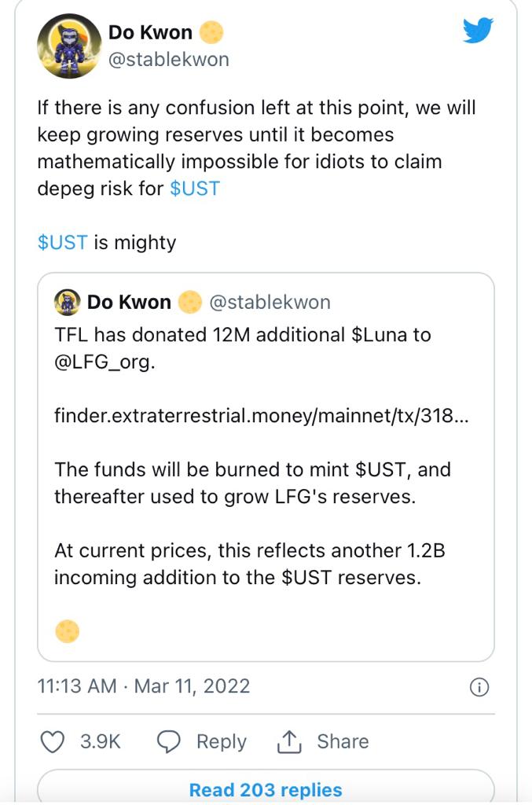Click the Twitter bird logo
The width and height of the screenshot is (532, 805).
tap(477, 31)
